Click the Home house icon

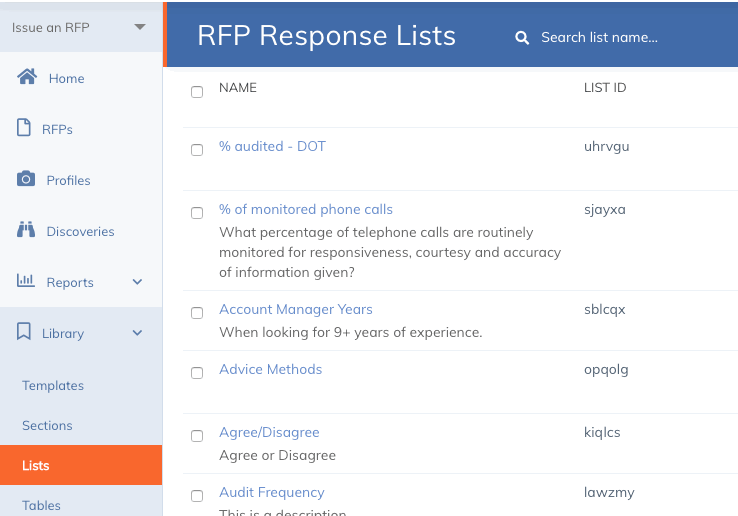[27, 77]
